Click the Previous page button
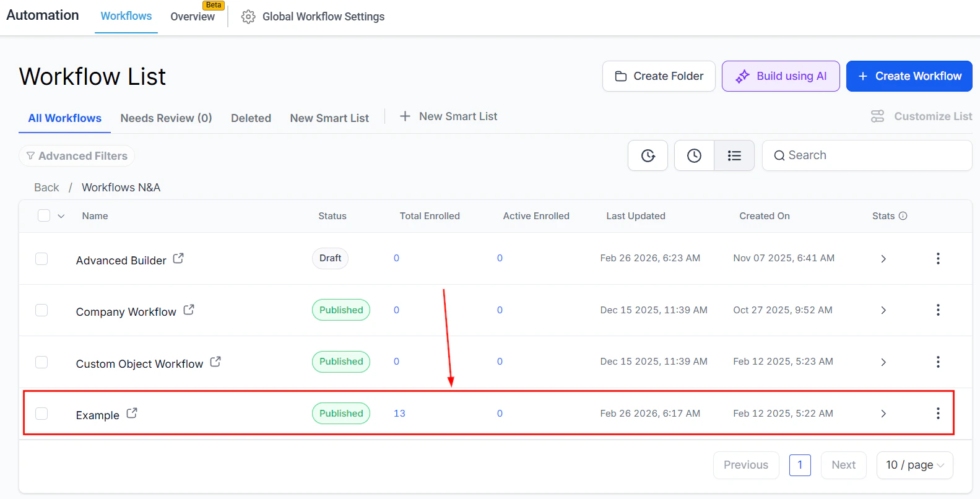The height and width of the screenshot is (499, 980). 746,465
